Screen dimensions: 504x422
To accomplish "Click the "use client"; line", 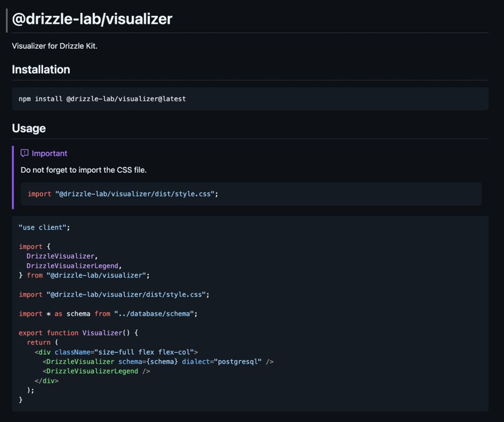I will [x=44, y=228].
